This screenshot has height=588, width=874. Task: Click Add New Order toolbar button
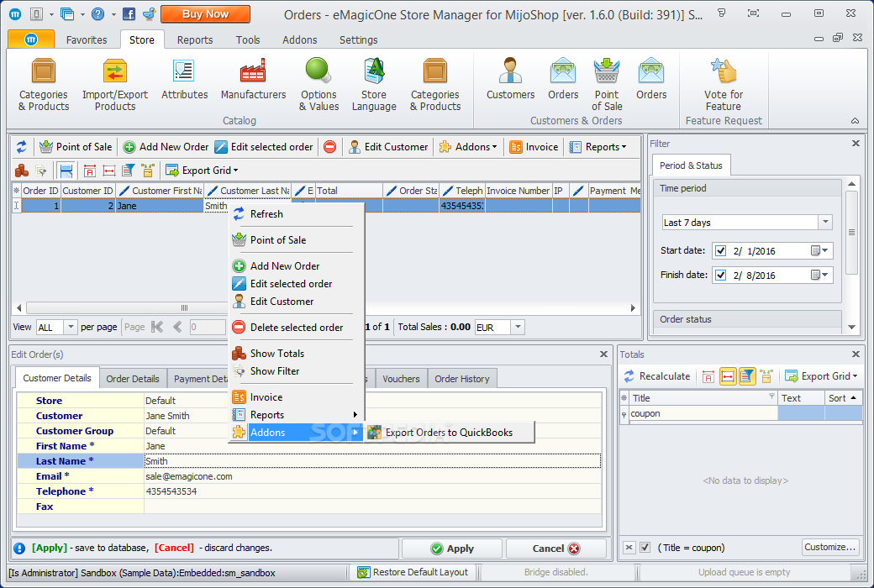coord(166,147)
